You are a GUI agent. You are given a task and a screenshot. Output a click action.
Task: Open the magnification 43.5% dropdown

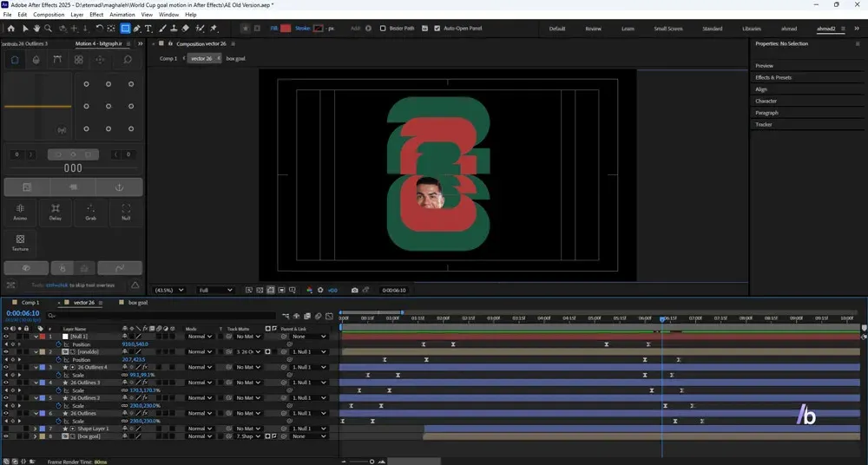point(169,290)
